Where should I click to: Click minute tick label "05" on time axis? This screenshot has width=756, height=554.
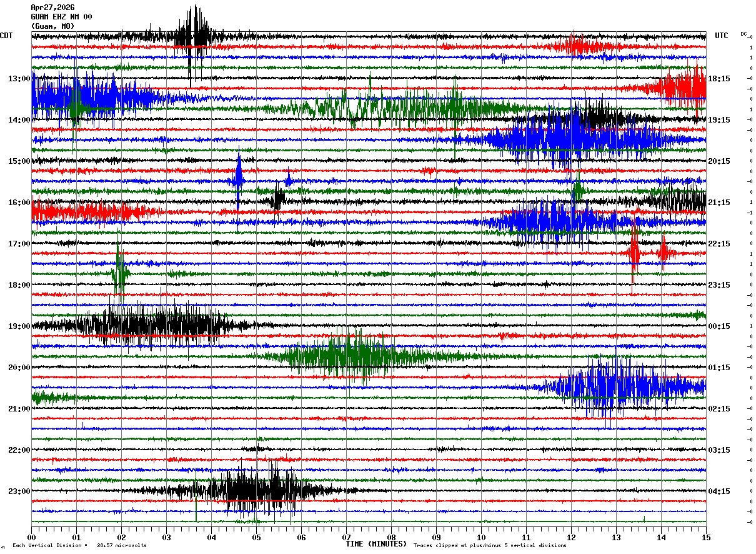pyautogui.click(x=256, y=537)
